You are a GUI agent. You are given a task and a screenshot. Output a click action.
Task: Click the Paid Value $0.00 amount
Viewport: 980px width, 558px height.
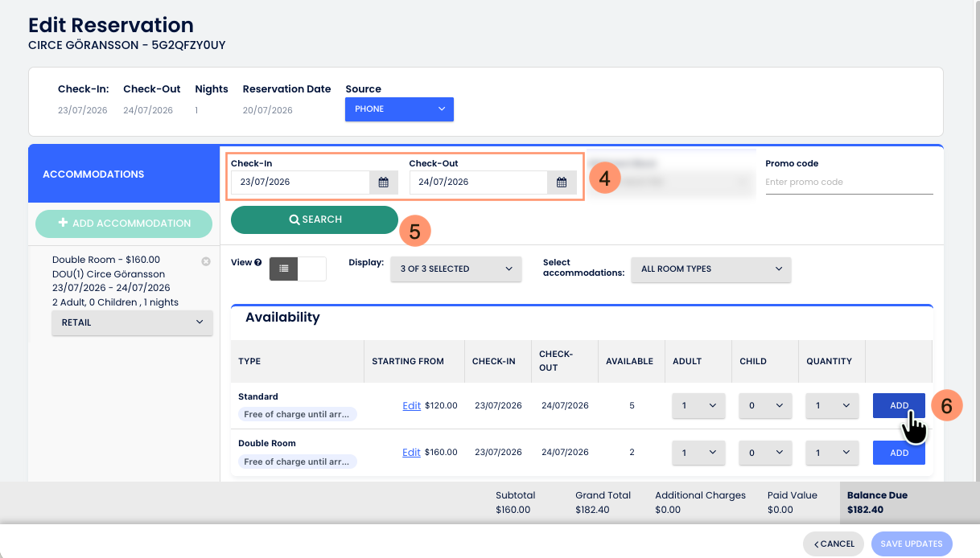(x=780, y=510)
